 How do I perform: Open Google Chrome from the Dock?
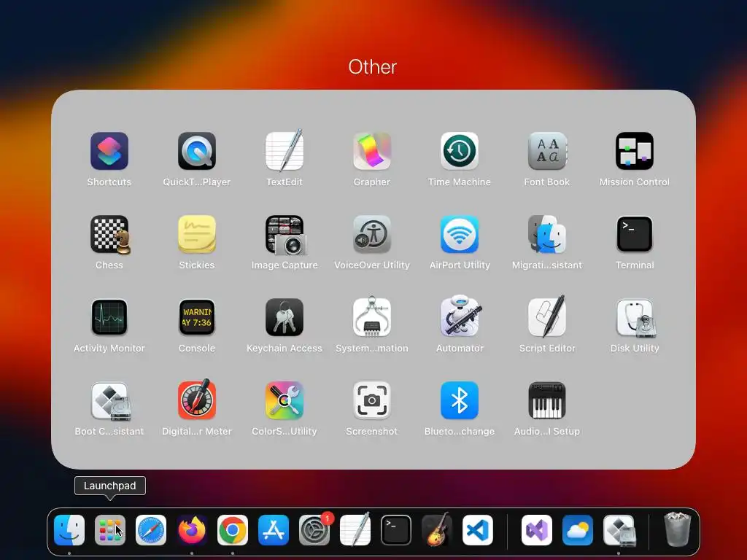(x=233, y=530)
